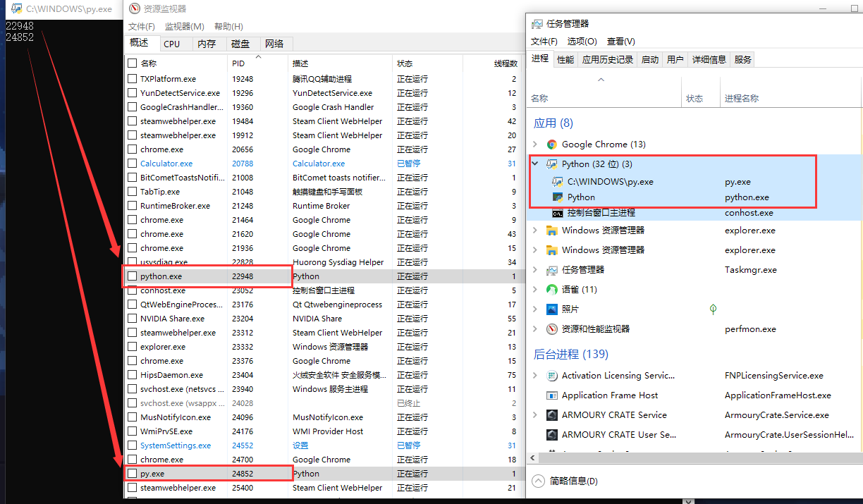Click the ARMOURY CRATE Service icon
The width and height of the screenshot is (863, 504).
[552, 415]
